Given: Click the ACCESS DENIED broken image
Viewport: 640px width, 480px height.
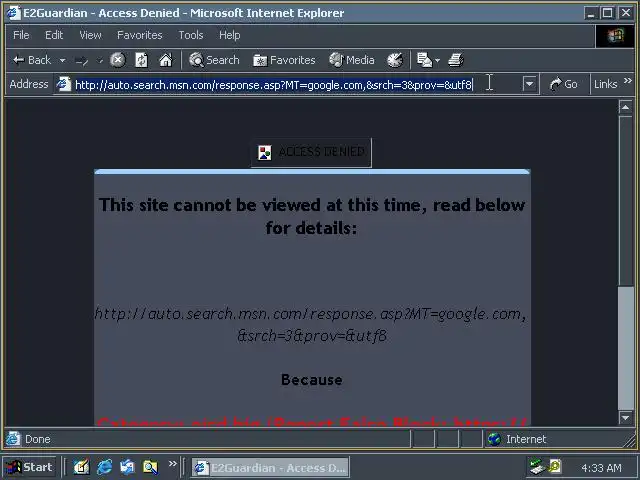Looking at the screenshot, I should pyautogui.click(x=311, y=152).
